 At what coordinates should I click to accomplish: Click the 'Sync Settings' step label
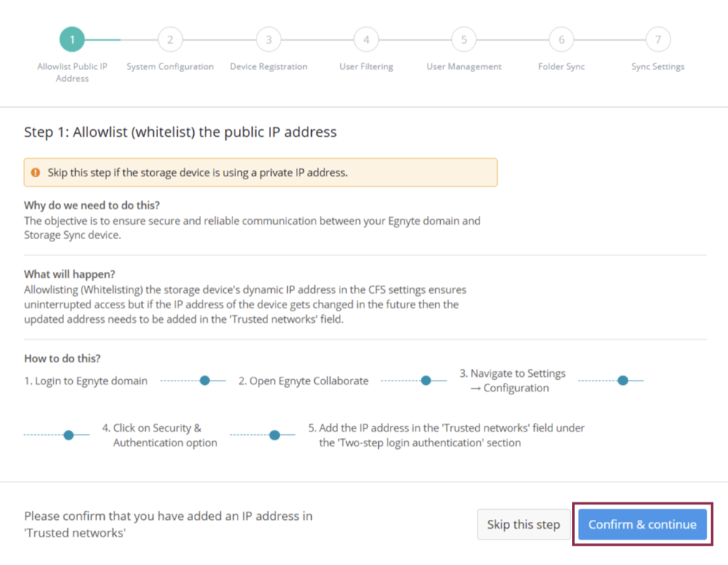point(658,66)
